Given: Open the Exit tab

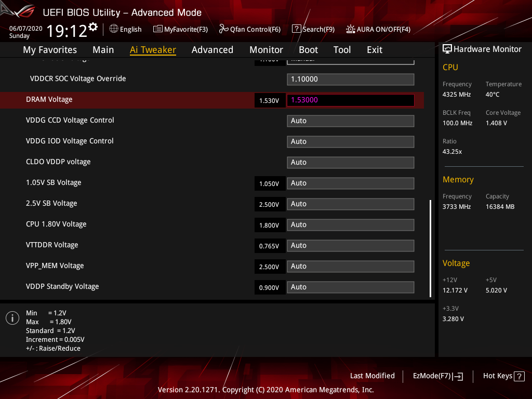Looking at the screenshot, I should [375, 50].
